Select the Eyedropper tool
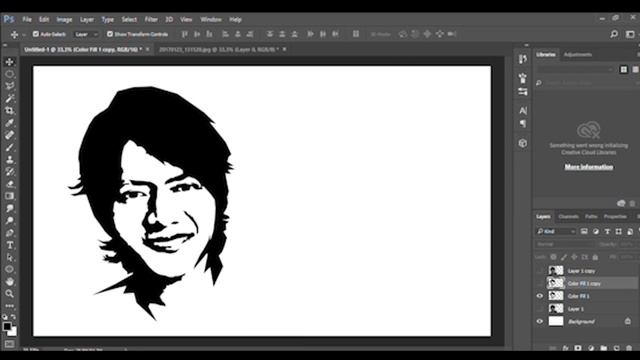The height and width of the screenshot is (360, 640). click(x=9, y=123)
